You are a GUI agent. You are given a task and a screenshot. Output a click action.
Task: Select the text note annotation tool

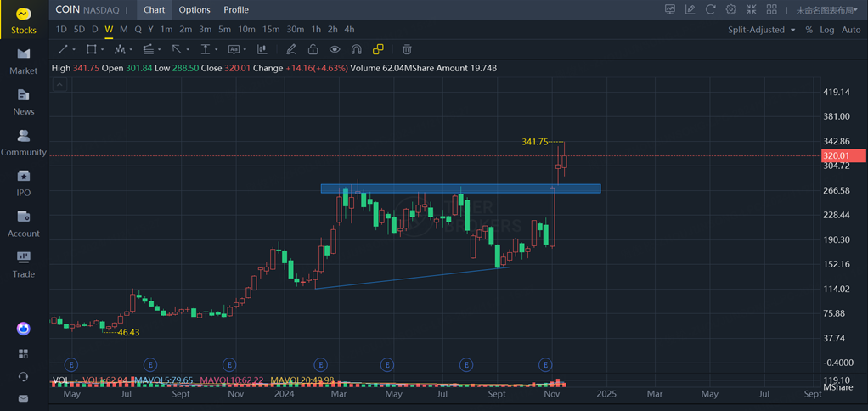pos(234,50)
